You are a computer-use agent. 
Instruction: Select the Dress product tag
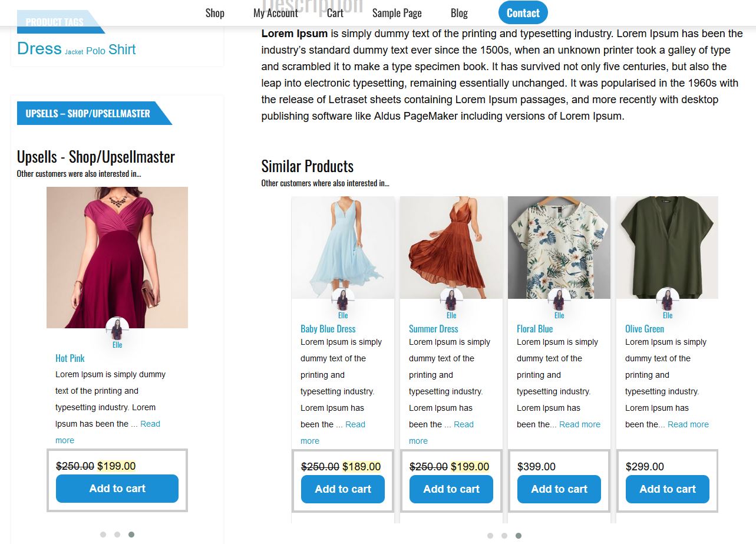click(x=39, y=48)
